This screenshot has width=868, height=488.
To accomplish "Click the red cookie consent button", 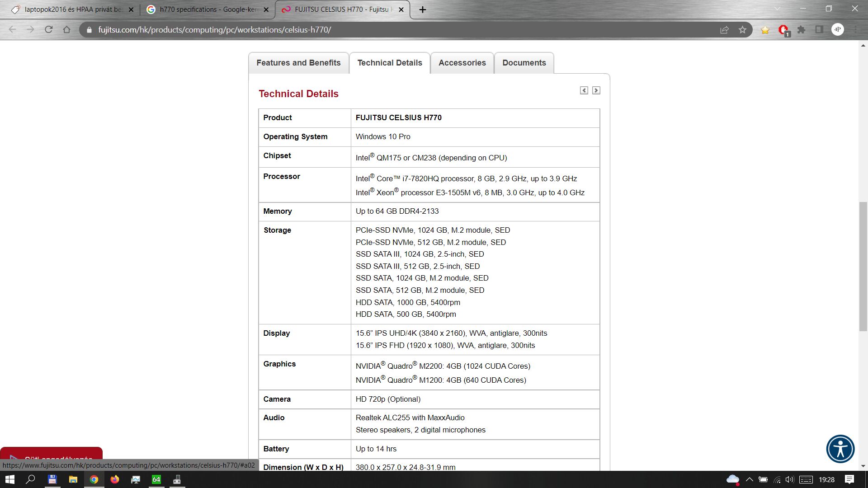I will tap(51, 453).
